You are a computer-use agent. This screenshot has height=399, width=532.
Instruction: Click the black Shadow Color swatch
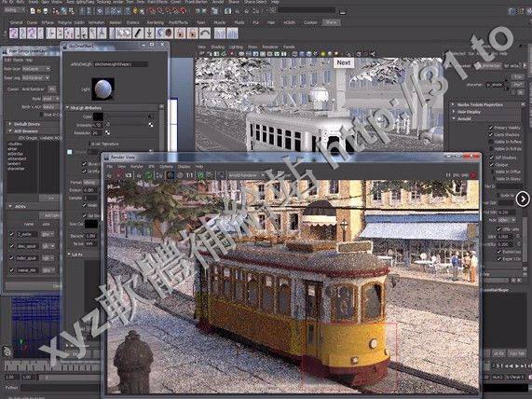click(91, 224)
